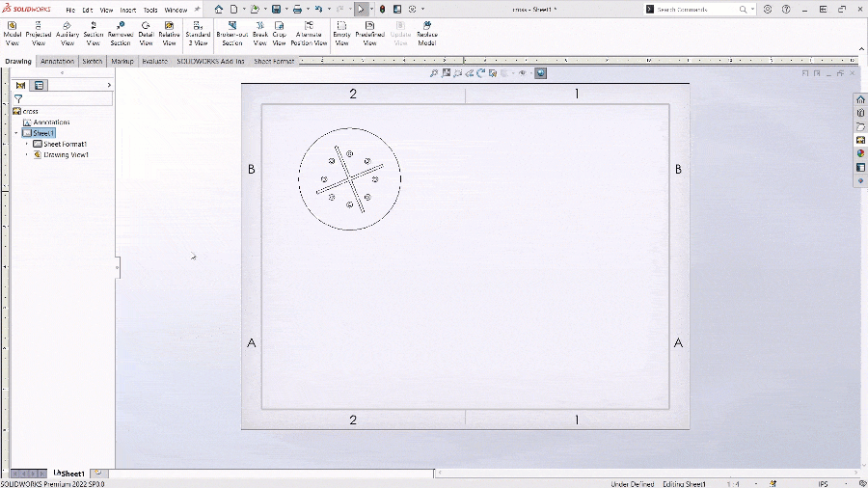Activate the Select arrow tool

tap(361, 10)
